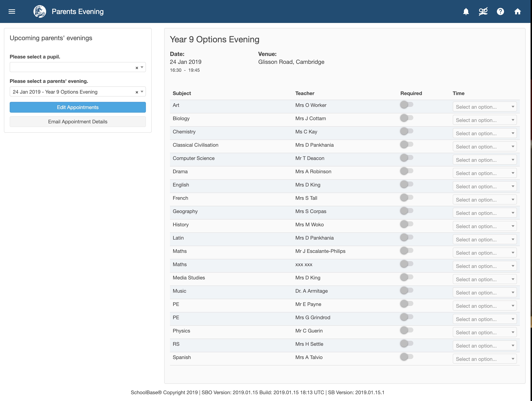This screenshot has height=401, width=532.
Task: Click Email Appointment Details button
Action: [x=78, y=122]
